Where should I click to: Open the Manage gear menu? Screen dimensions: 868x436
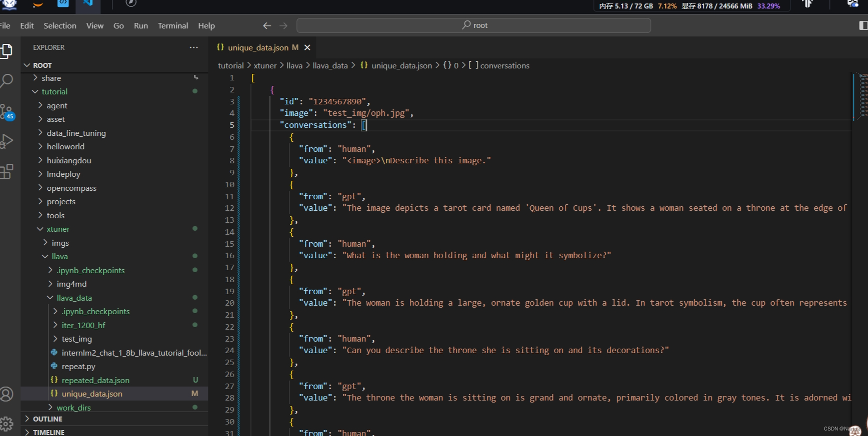[6, 424]
